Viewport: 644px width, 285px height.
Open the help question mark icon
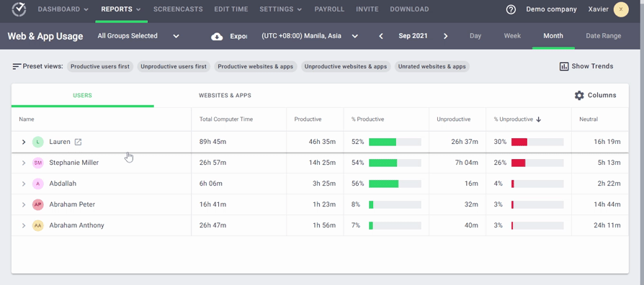click(x=511, y=9)
